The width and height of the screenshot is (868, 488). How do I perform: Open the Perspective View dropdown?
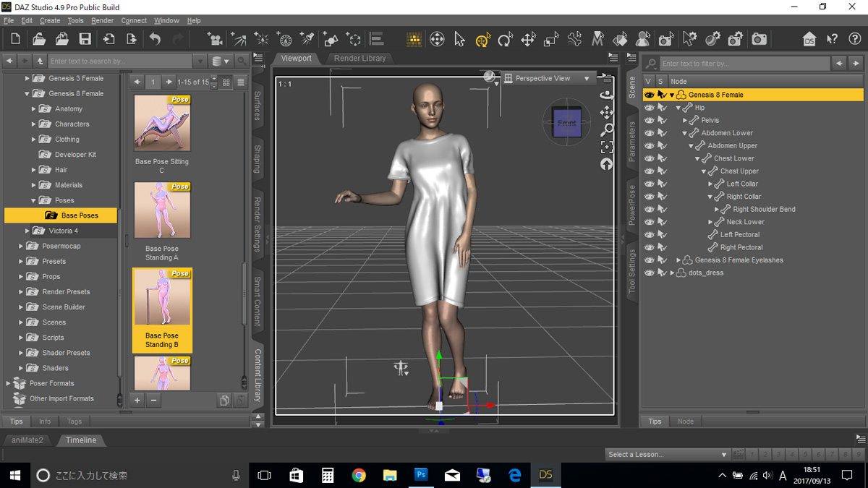point(548,78)
